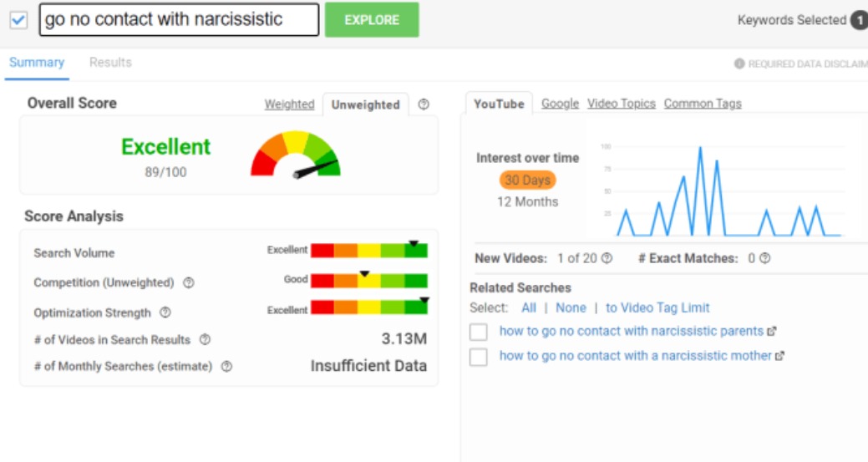Open external link icon for narcissistic mother
Screen dimensions: 868x462
(779, 356)
